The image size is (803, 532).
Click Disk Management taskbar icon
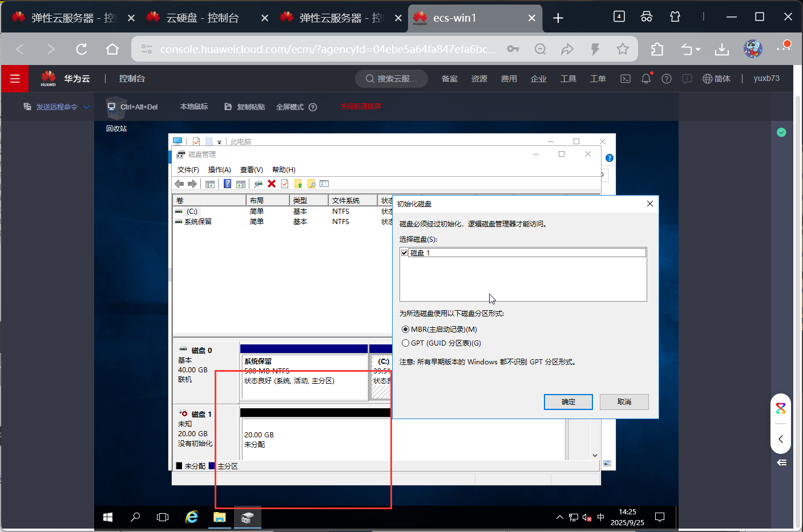click(247, 517)
